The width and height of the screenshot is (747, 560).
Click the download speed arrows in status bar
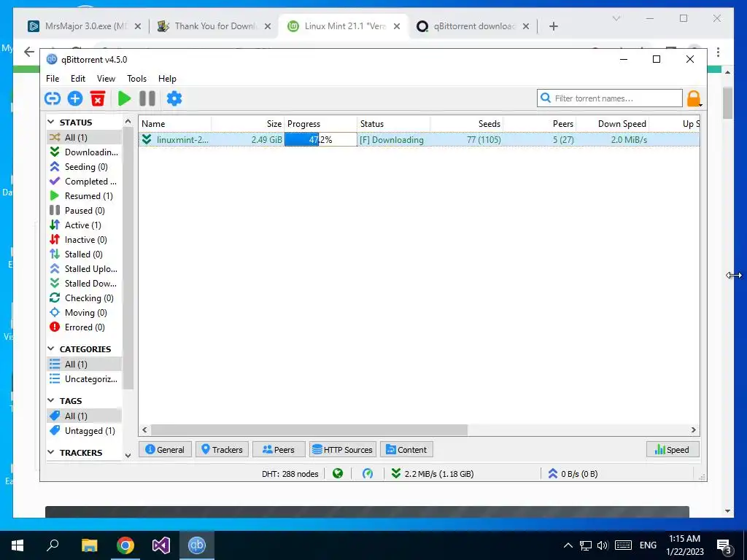(x=396, y=473)
